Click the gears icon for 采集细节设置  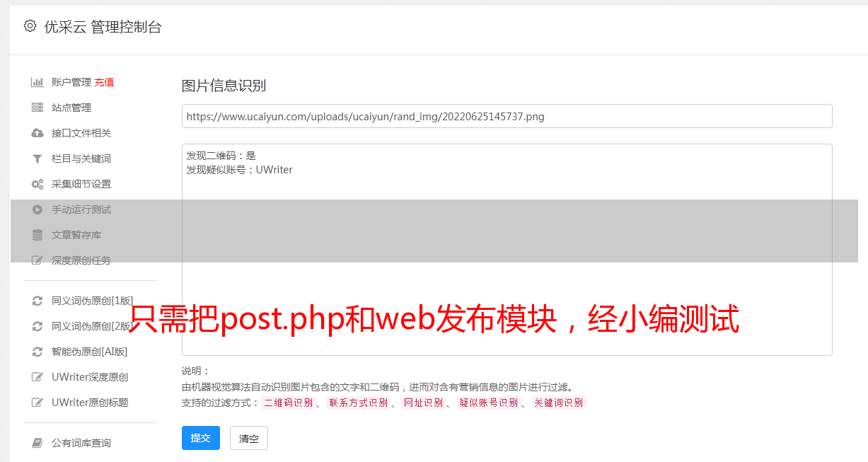pos(37,184)
